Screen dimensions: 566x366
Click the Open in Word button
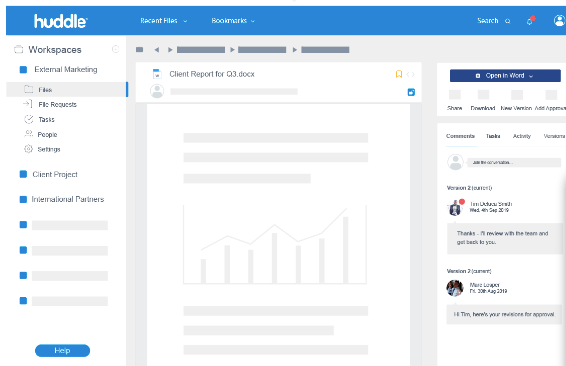coord(505,76)
